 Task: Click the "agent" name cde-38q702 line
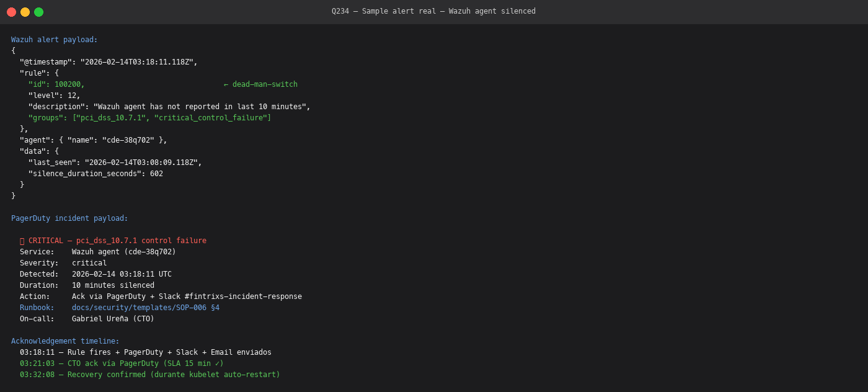pyautogui.click(x=94, y=140)
